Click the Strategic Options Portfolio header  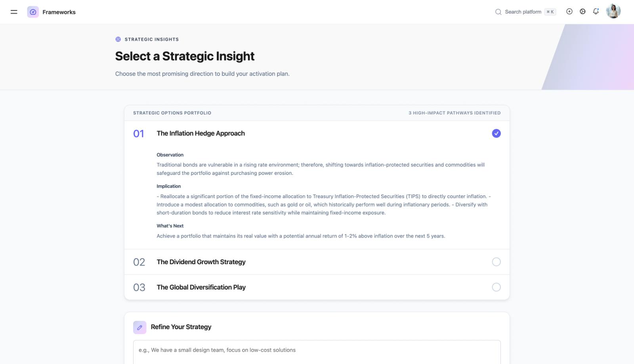pos(172,112)
